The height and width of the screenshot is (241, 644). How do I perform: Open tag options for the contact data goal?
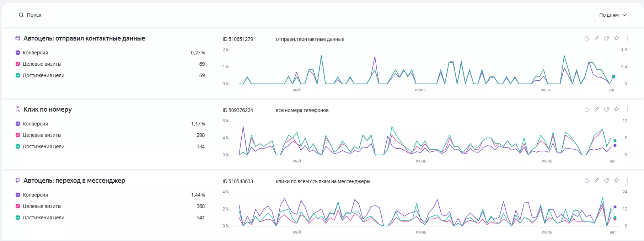[607, 38]
